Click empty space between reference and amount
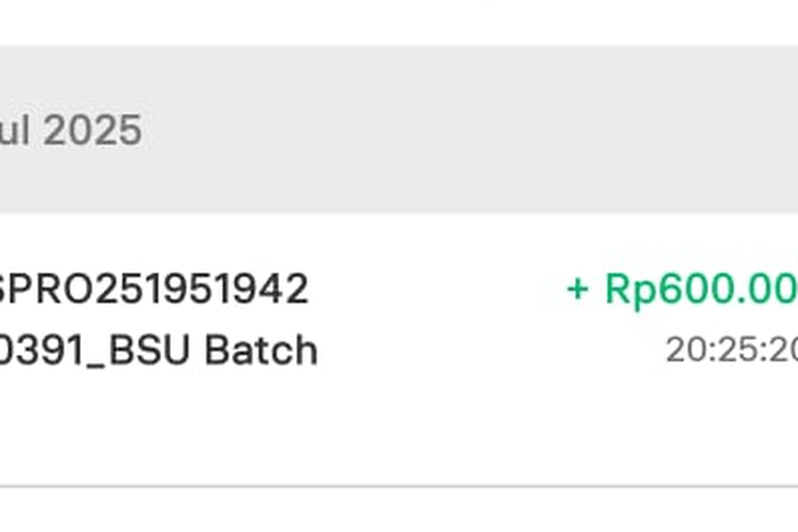The image size is (798, 532). coord(432,290)
